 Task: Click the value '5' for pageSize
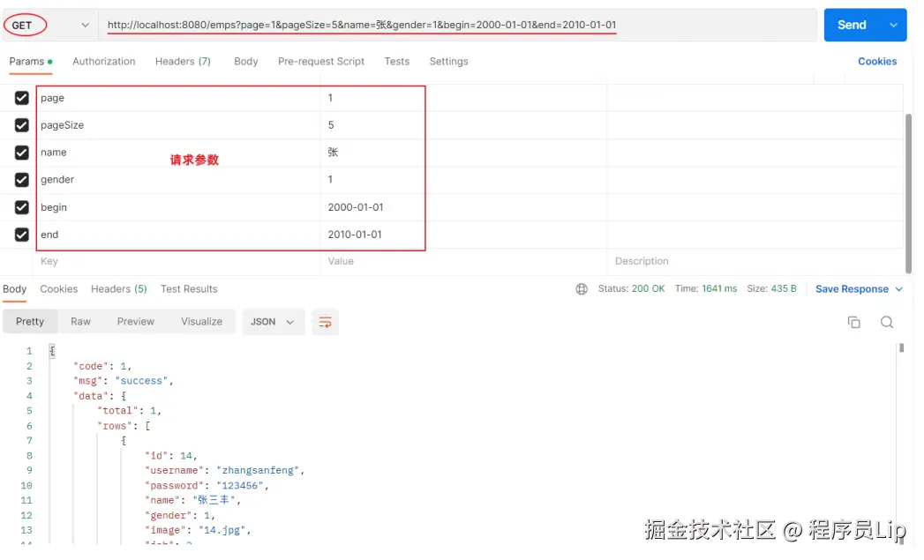tap(331, 125)
